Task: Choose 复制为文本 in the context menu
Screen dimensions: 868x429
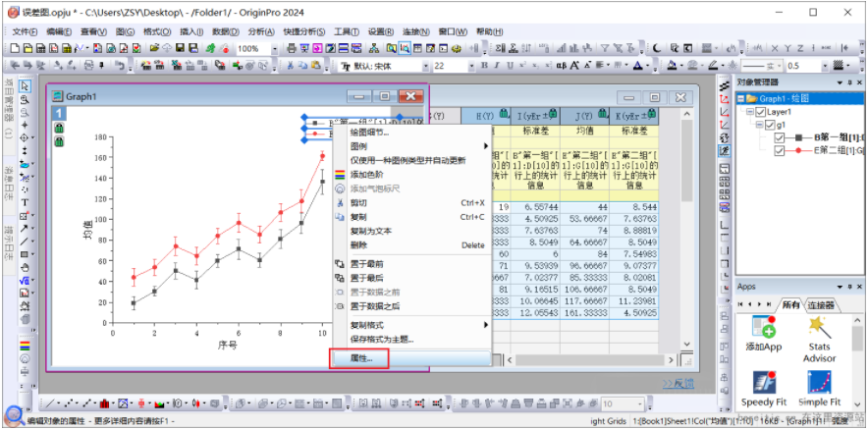Action: pyautogui.click(x=411, y=231)
